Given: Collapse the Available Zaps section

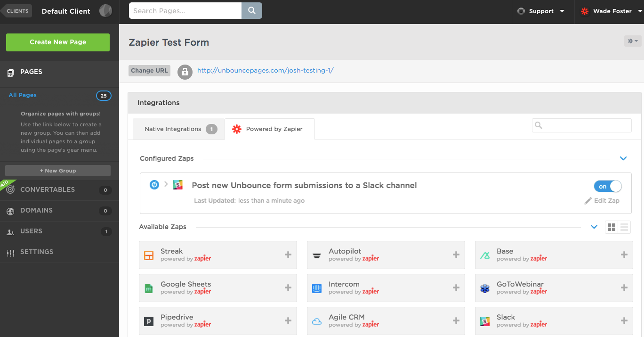Looking at the screenshot, I should coord(594,227).
